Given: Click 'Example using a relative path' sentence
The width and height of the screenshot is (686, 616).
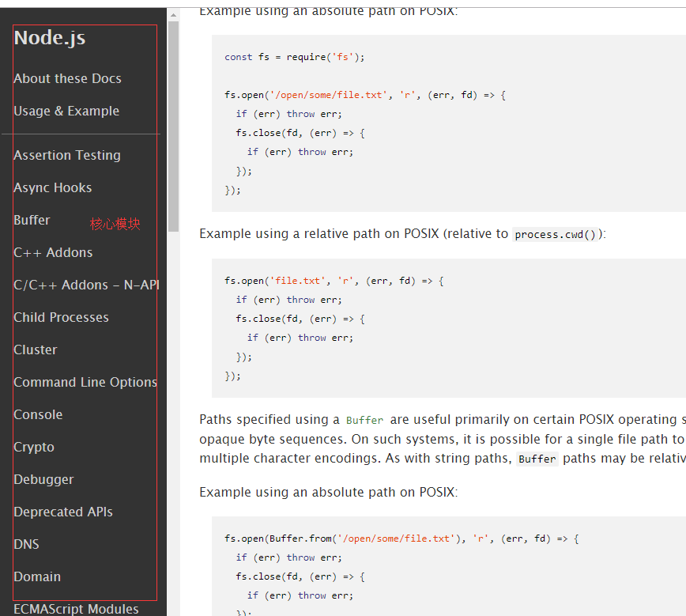Looking at the screenshot, I should click(402, 234).
